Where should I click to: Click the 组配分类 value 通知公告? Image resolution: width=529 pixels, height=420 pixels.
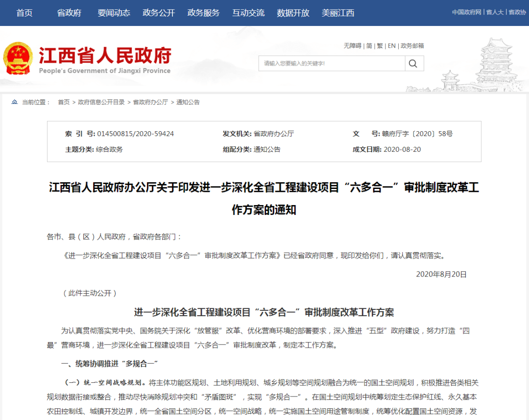(x=267, y=149)
